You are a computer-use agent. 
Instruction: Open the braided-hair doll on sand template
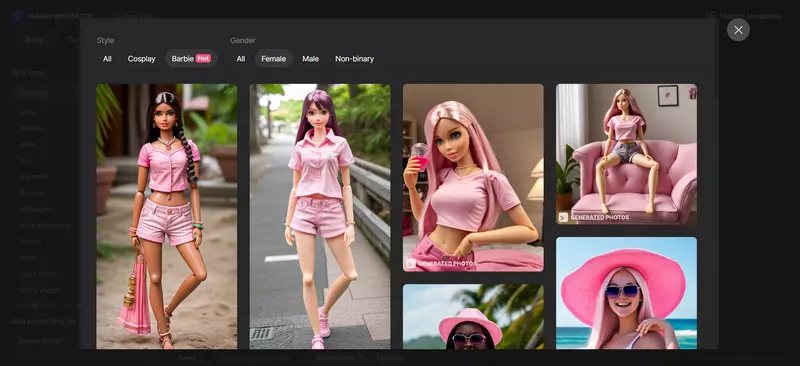(167, 216)
